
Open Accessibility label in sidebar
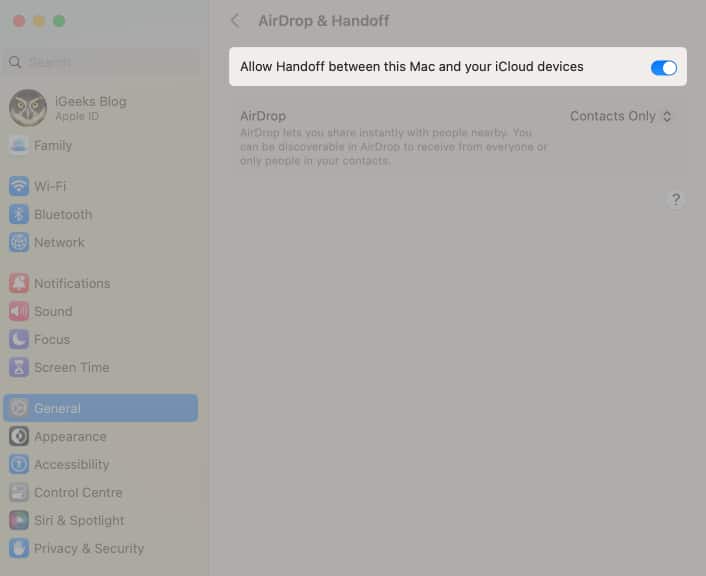point(72,464)
